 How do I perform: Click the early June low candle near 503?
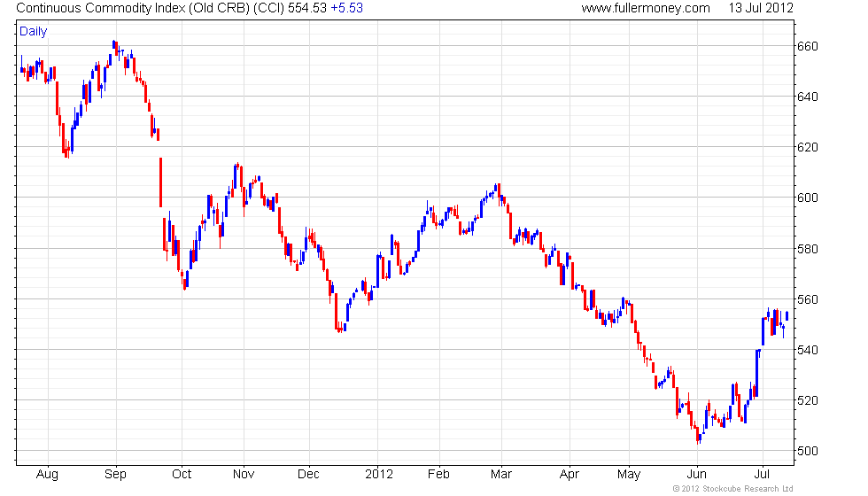[x=698, y=434]
